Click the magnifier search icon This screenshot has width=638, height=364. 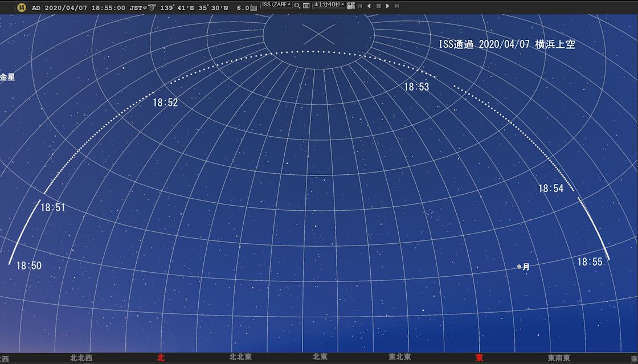(x=297, y=6)
